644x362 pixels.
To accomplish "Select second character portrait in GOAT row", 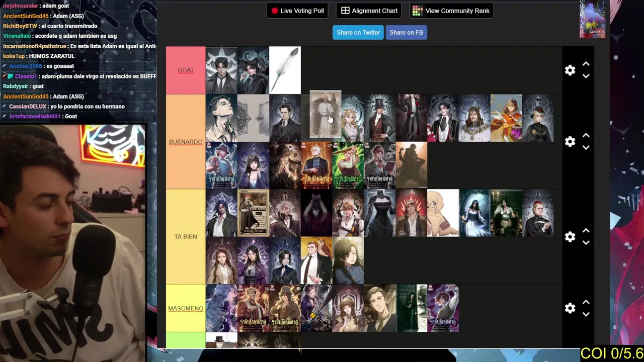I will 253,70.
